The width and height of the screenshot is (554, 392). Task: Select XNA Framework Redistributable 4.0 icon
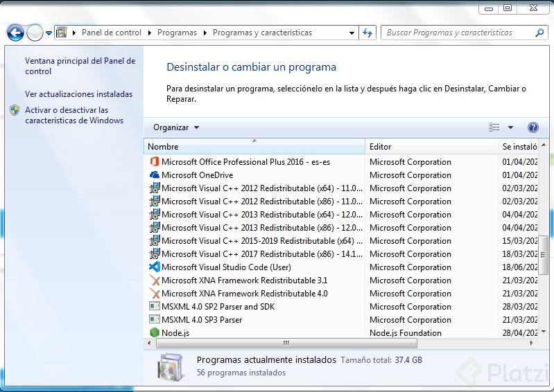point(155,293)
